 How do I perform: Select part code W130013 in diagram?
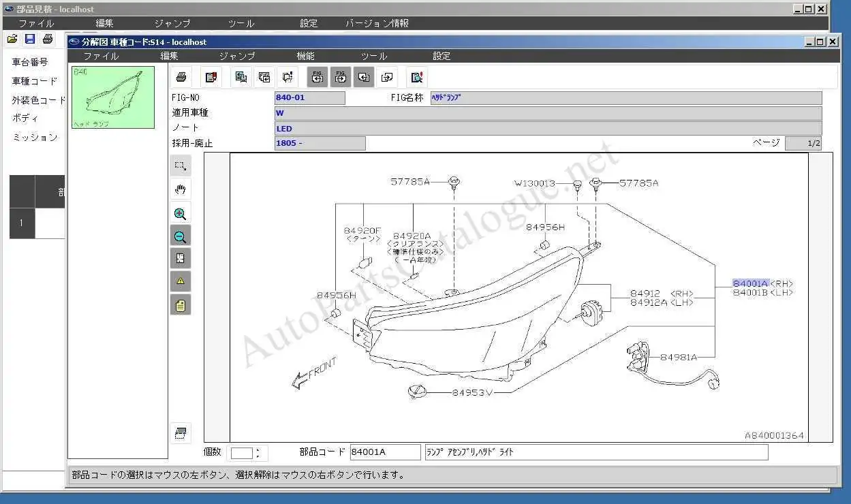pos(534,183)
